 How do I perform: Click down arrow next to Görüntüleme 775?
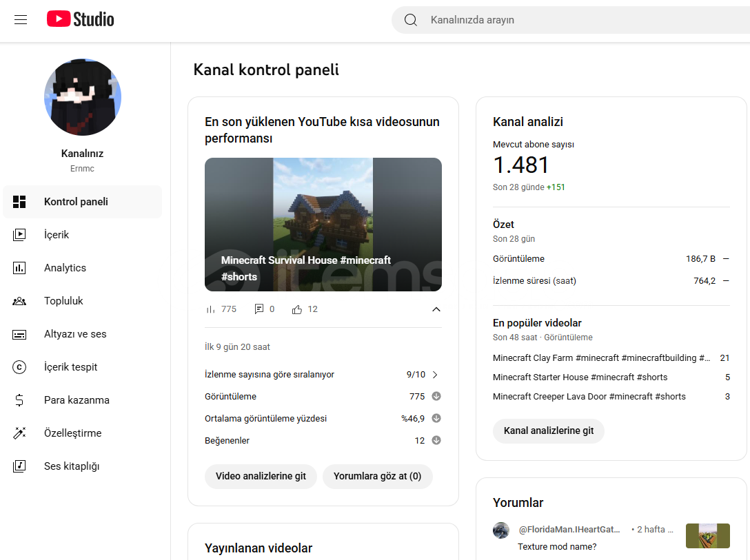coord(436,397)
